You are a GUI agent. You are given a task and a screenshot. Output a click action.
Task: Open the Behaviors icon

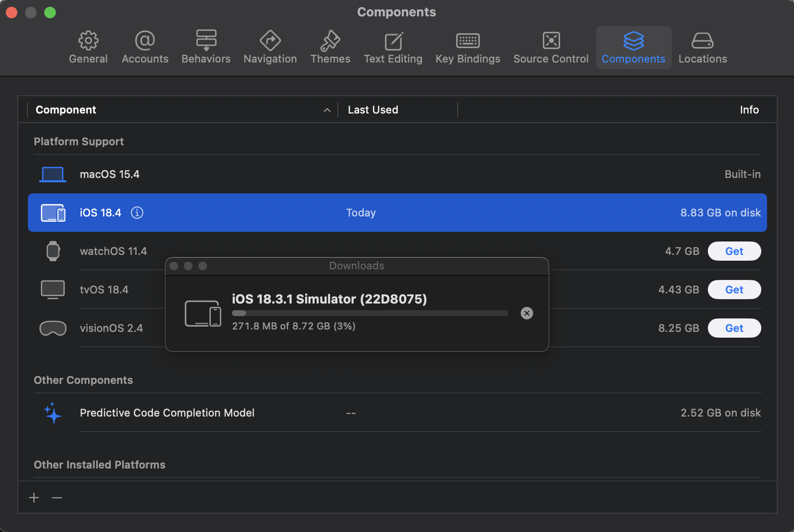pyautogui.click(x=206, y=40)
